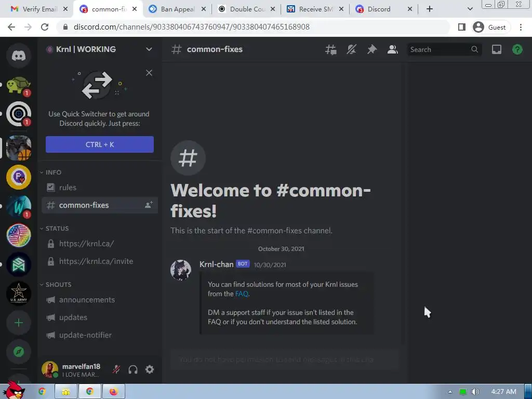The height and width of the screenshot is (399, 532).
Task: Open the rainbow star flag server icon
Action: 19,235
